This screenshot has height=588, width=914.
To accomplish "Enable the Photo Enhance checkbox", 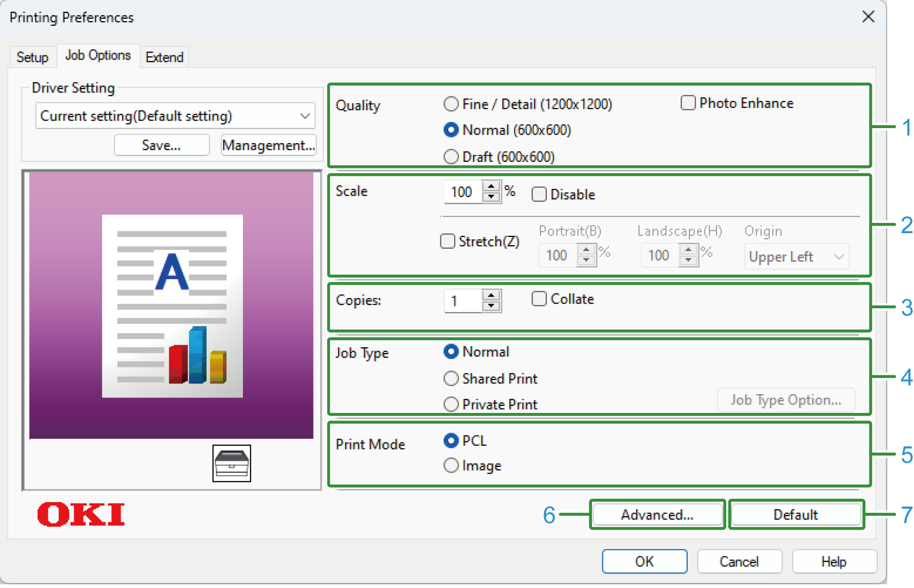I will pos(688,103).
